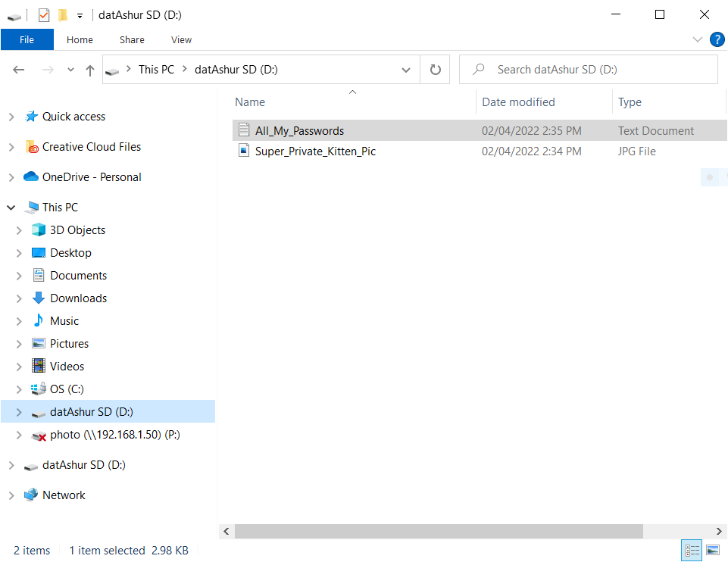
Task: Open the Desktop folder in the sidebar
Action: coord(70,252)
